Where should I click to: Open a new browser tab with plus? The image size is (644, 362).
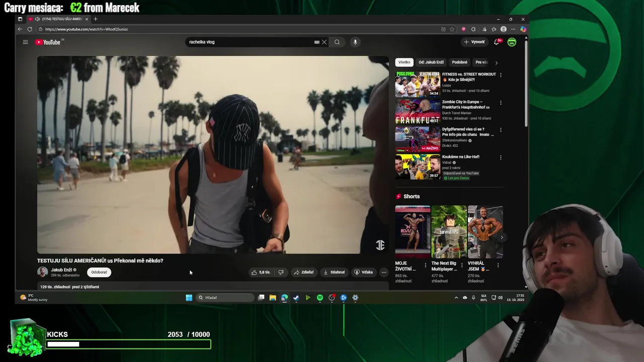pyautogui.click(x=95, y=19)
